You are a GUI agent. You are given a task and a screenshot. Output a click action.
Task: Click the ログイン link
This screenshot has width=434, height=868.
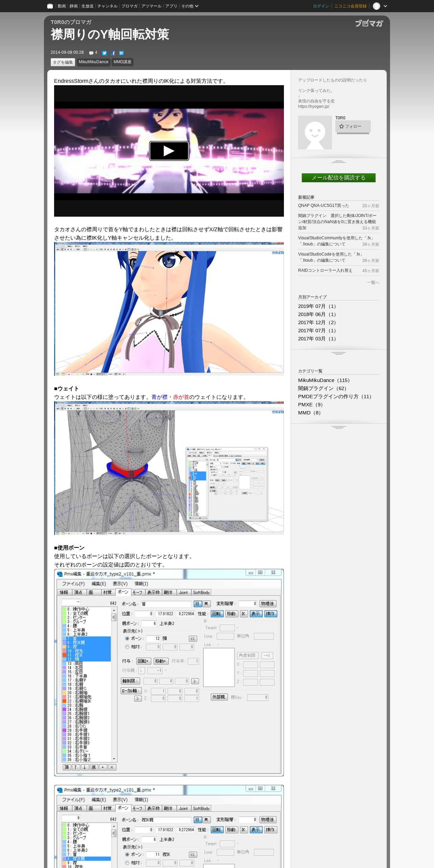(321, 6)
